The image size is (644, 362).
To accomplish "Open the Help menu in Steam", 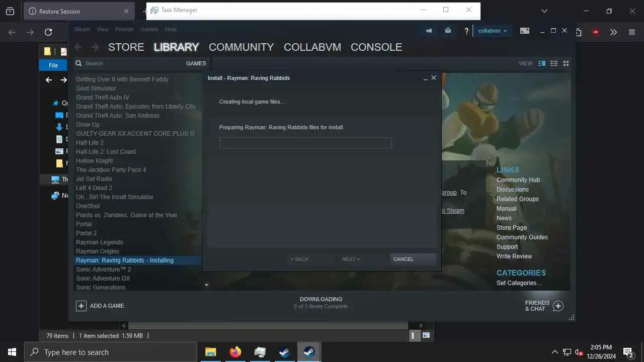I will [171, 29].
